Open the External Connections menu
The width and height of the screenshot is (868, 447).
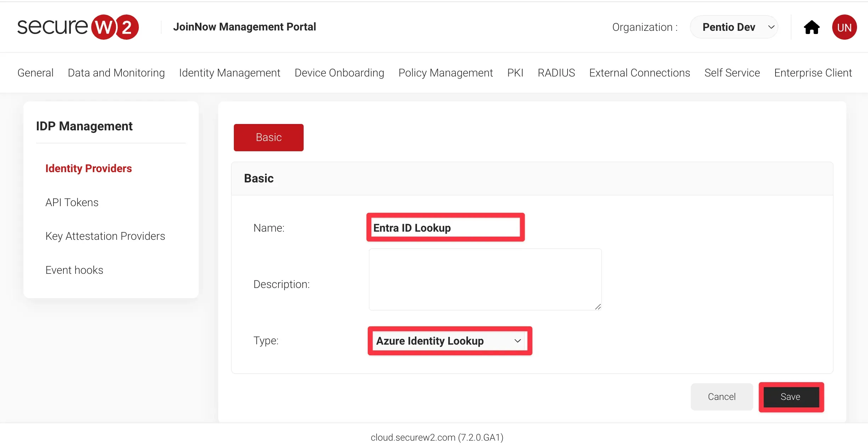(x=639, y=73)
